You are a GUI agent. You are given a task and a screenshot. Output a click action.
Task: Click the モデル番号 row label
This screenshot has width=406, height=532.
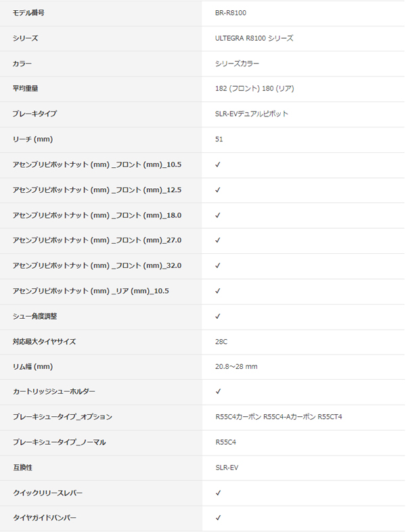pos(28,13)
